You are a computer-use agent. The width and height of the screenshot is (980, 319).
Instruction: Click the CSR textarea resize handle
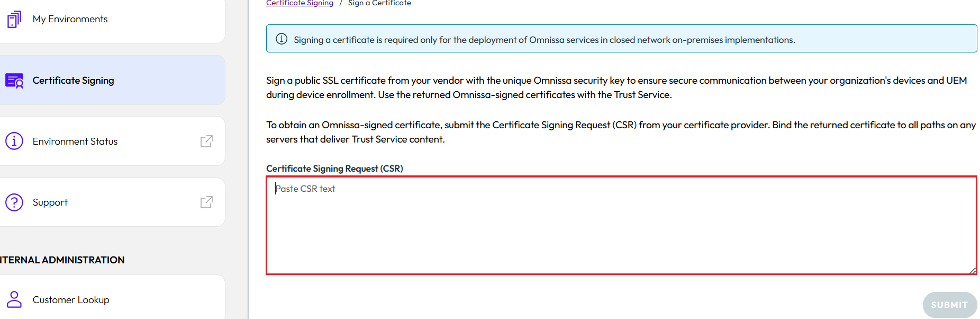(974, 270)
